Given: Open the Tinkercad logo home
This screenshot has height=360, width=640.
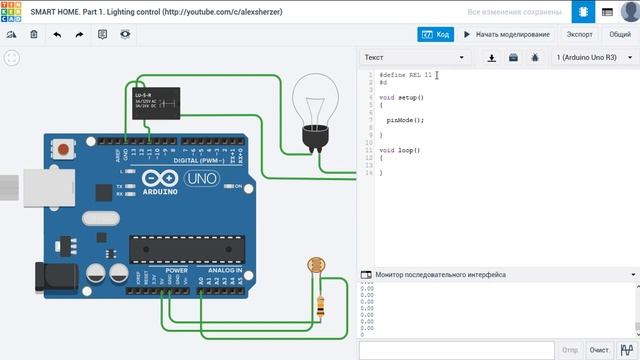Looking at the screenshot, I should 11,11.
